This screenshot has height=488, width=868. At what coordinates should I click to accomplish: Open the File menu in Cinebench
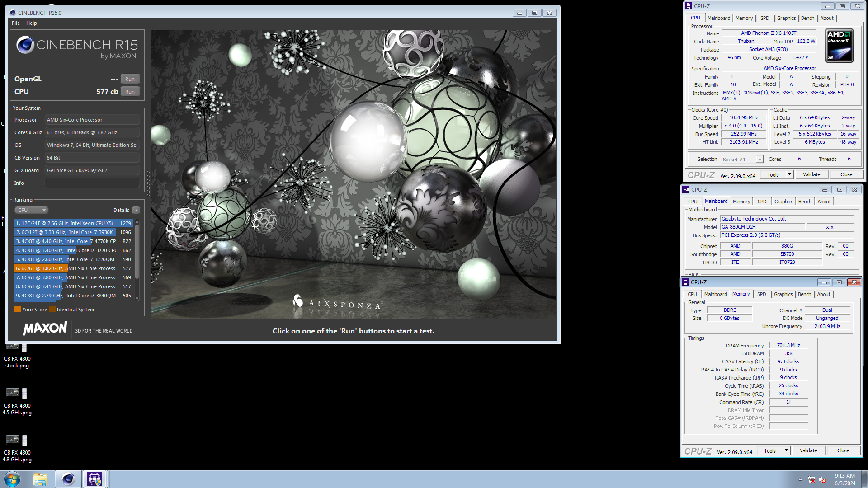(x=16, y=23)
